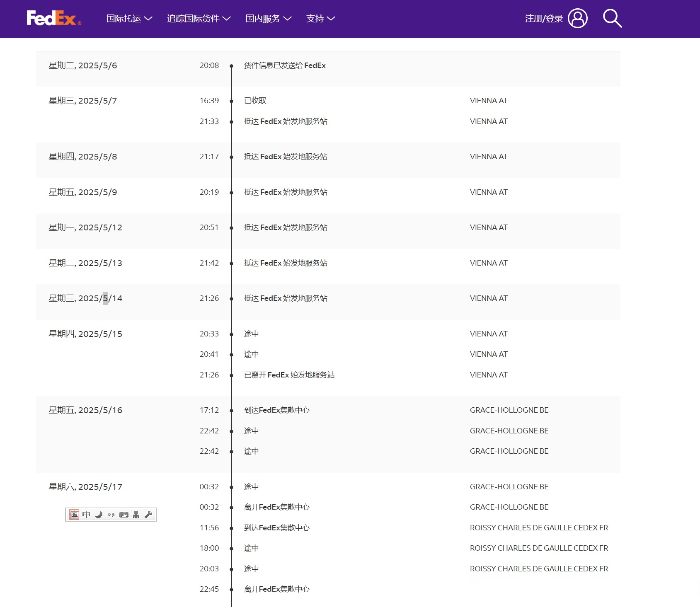Click GRACE-HOLLOGNE BE in the 17:12 row

[x=509, y=410]
